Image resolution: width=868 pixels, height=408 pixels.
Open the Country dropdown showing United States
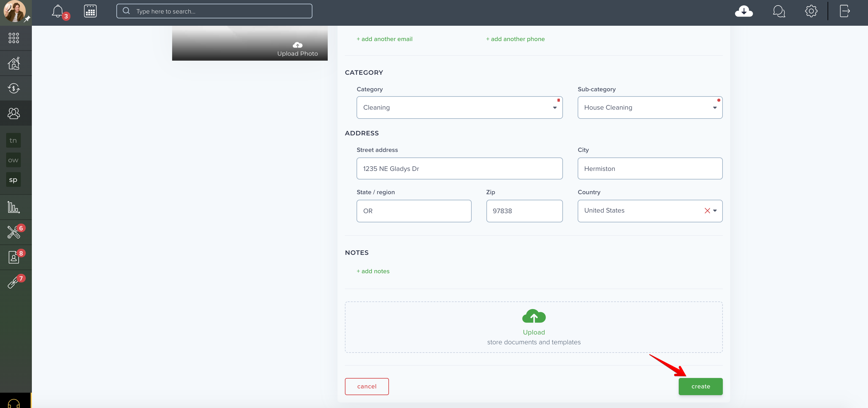(650, 211)
